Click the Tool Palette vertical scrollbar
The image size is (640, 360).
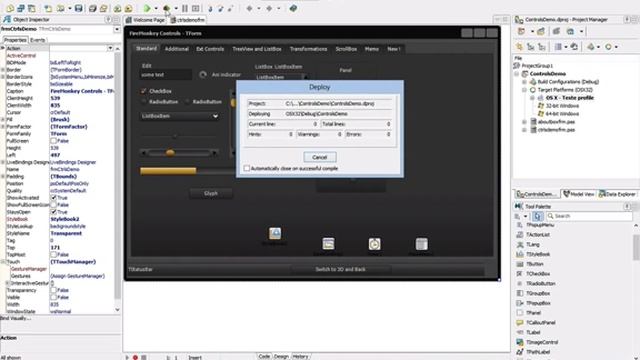coord(636,247)
